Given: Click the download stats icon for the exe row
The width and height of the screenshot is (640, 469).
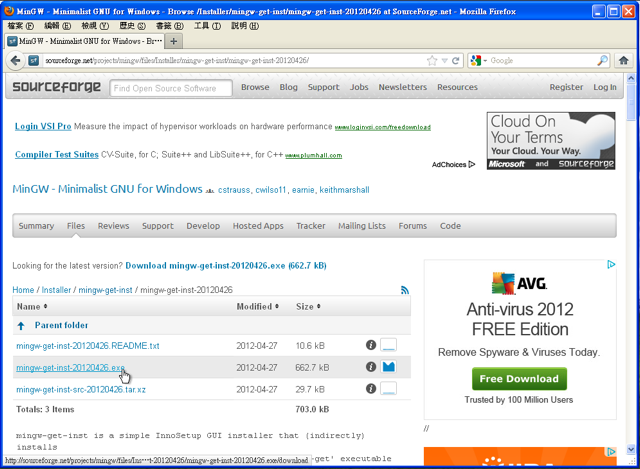Looking at the screenshot, I should [x=388, y=367].
